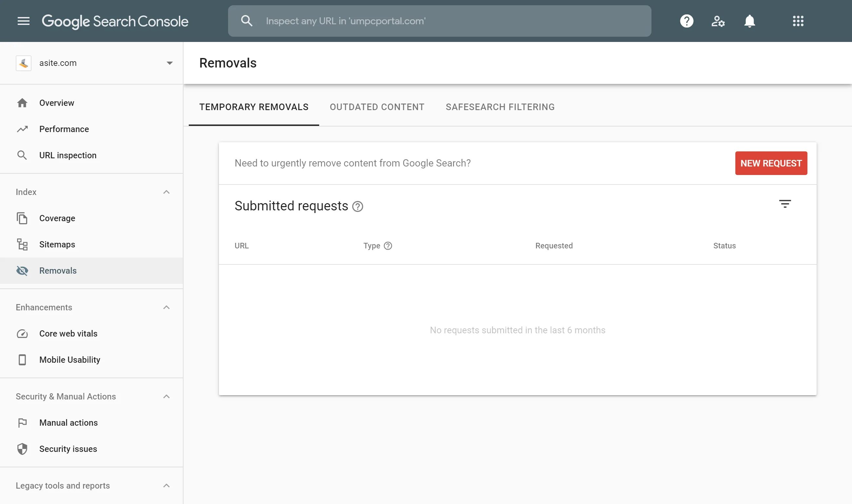Click the help icon next to Type column

(x=388, y=246)
